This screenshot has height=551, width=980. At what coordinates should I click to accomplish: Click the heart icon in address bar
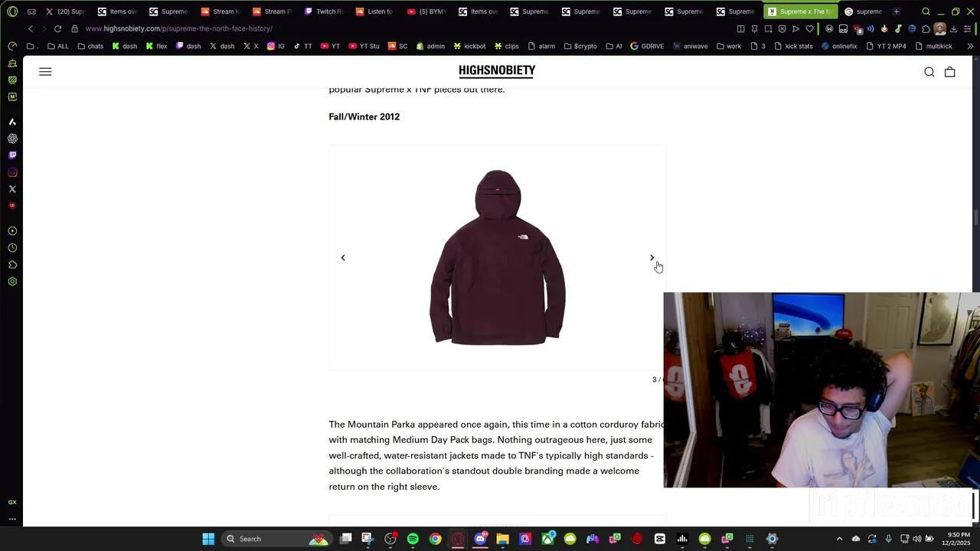[x=809, y=29]
